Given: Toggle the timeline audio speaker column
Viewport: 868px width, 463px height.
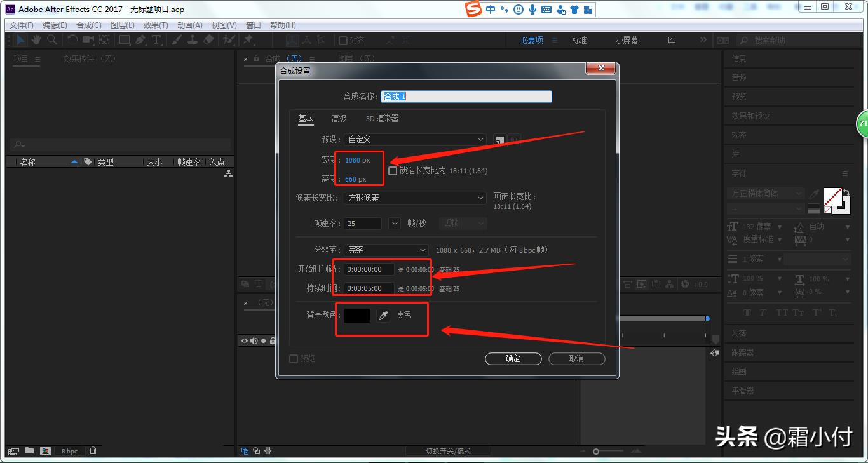Looking at the screenshot, I should [x=254, y=341].
